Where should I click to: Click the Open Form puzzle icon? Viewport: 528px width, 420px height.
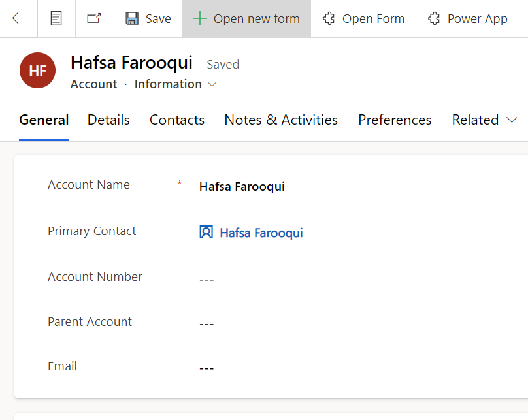pos(329,19)
